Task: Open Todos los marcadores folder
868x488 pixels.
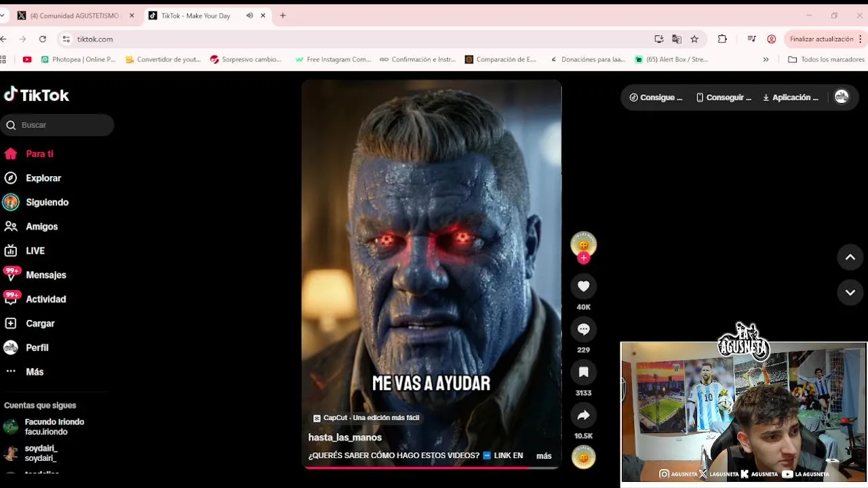Action: pos(826,60)
